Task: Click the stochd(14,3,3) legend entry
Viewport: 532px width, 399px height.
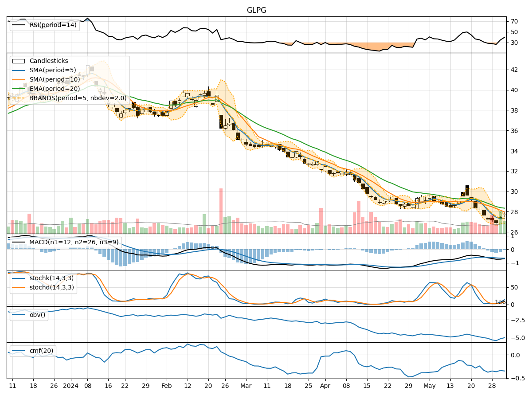Action: coord(51,287)
